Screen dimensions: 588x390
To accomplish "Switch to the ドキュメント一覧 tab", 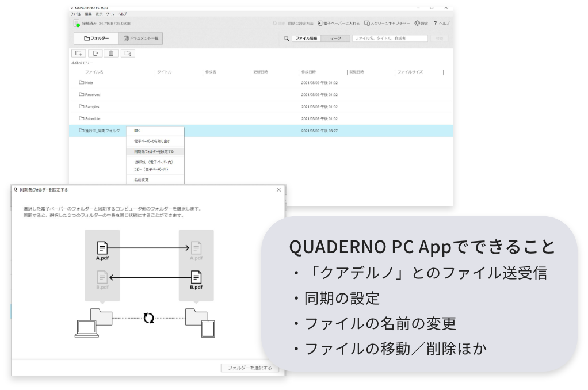I will (141, 39).
